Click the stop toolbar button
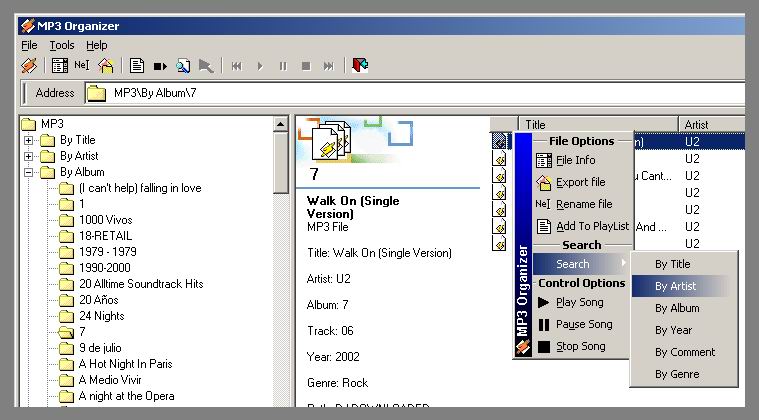Viewport: 759px width, 420px height. pos(306,66)
